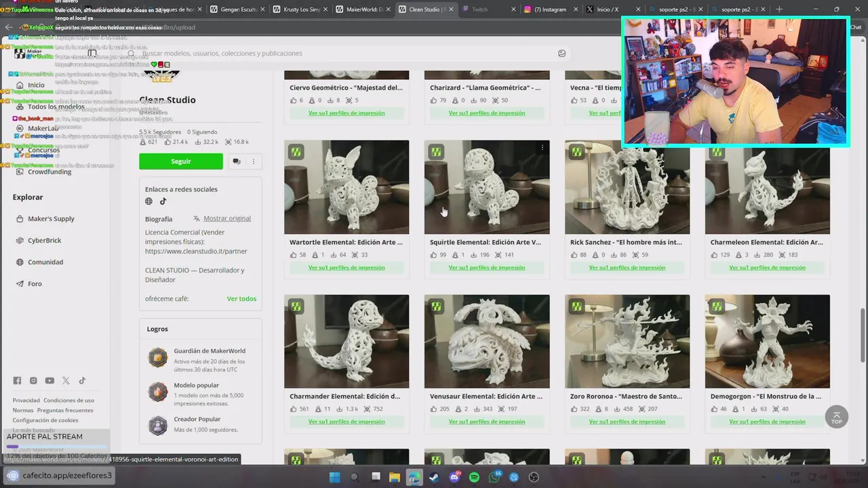The width and height of the screenshot is (868, 488).
Task: Open Squirtle Elemental model thumbnail
Action: pyautogui.click(x=487, y=187)
